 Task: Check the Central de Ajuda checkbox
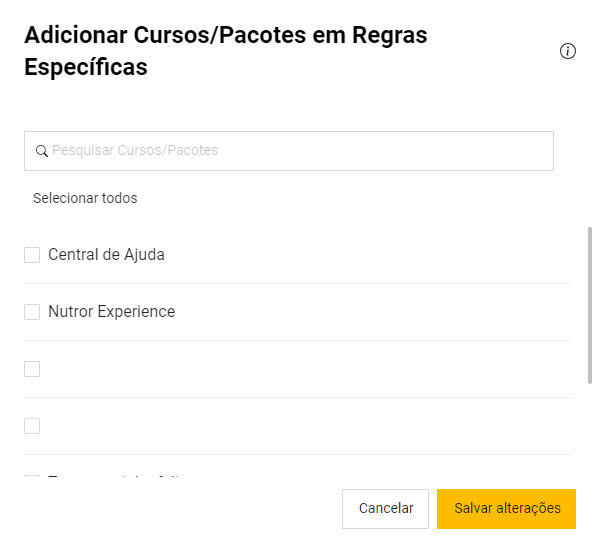32,255
